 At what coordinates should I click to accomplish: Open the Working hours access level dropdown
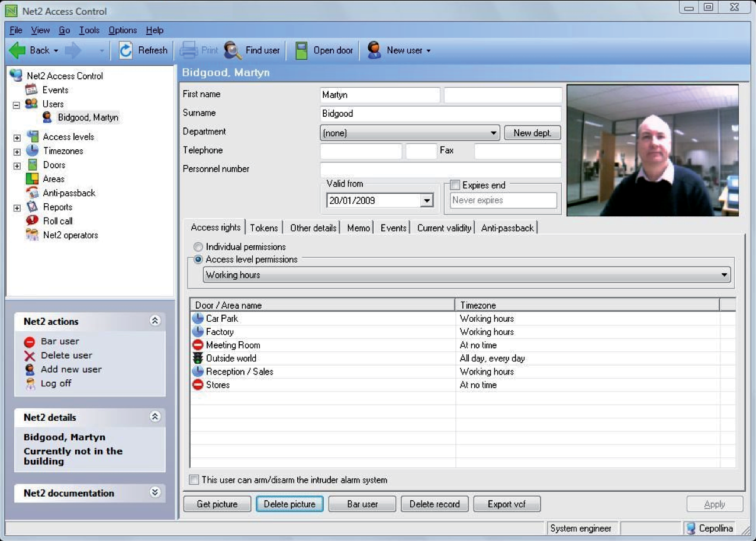point(723,274)
